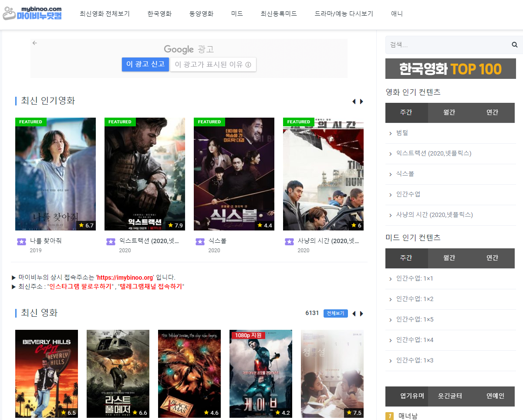Open 애니 menu
Image resolution: width=523 pixels, height=420 pixels.
[397, 14]
